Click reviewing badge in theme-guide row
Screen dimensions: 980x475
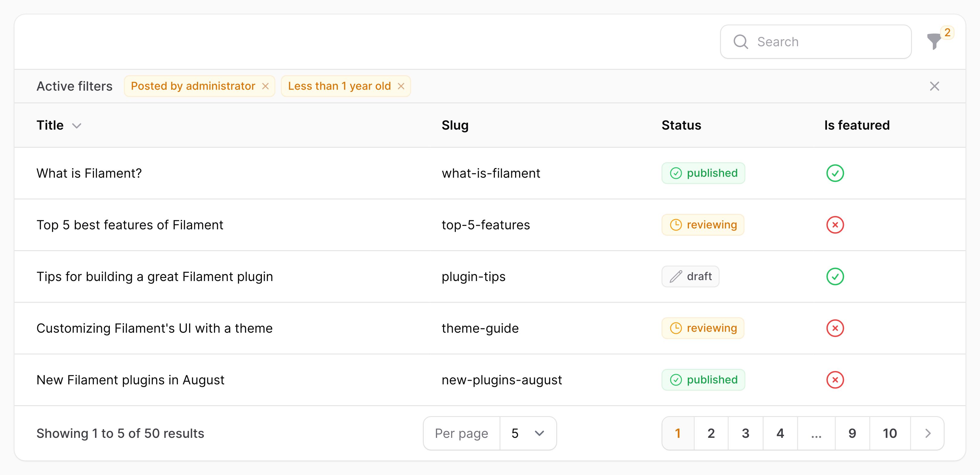pyautogui.click(x=703, y=328)
